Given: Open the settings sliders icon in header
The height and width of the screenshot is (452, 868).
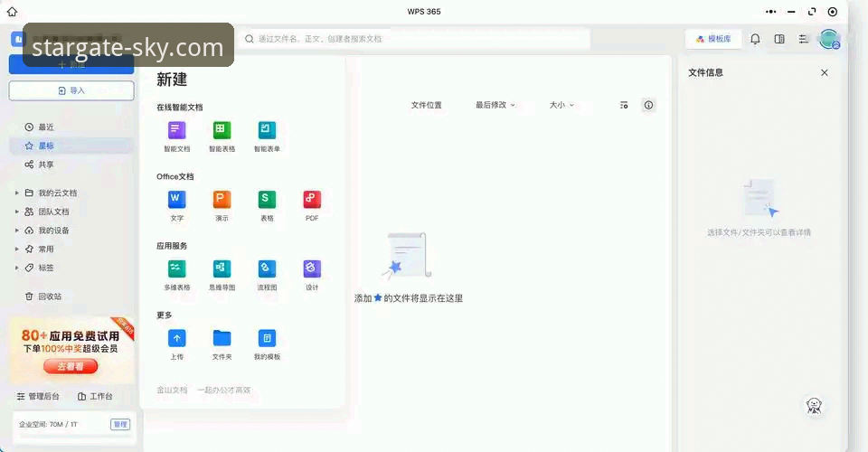Looking at the screenshot, I should coord(803,39).
